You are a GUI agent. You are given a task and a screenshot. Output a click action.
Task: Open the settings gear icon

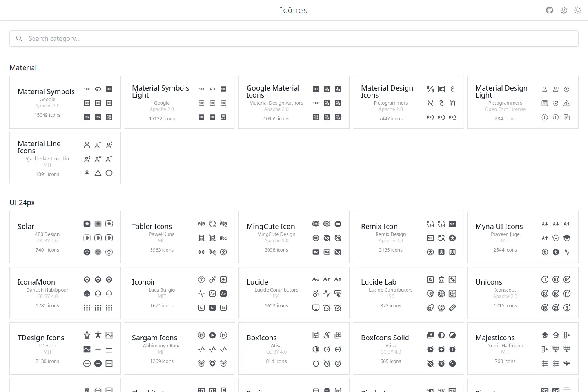tap(564, 10)
